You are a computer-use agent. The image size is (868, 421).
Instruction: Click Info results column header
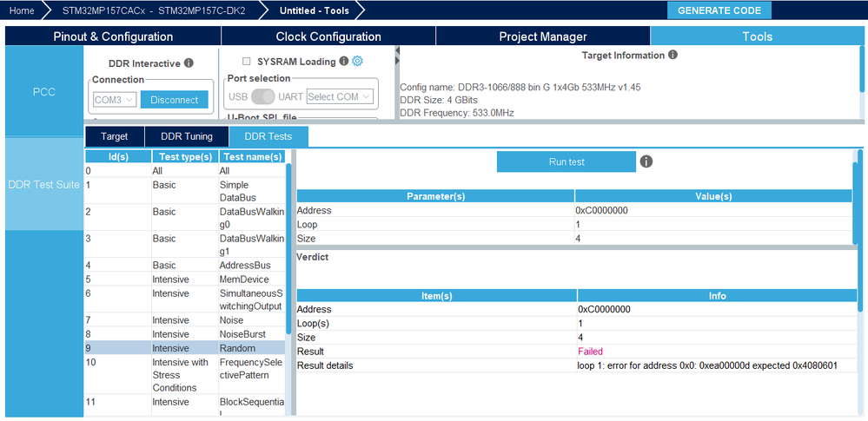click(718, 295)
